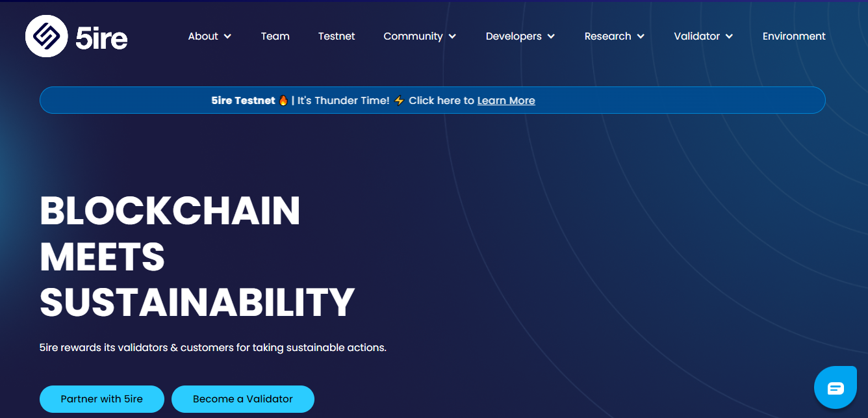Screen dimensions: 868x418
Task: Click the Become a Validator button
Action: (x=243, y=399)
